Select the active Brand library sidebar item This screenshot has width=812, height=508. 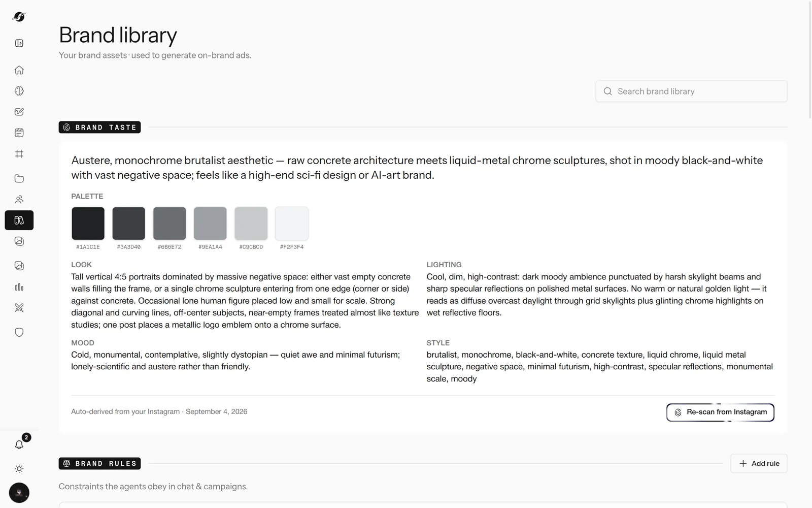(x=19, y=220)
